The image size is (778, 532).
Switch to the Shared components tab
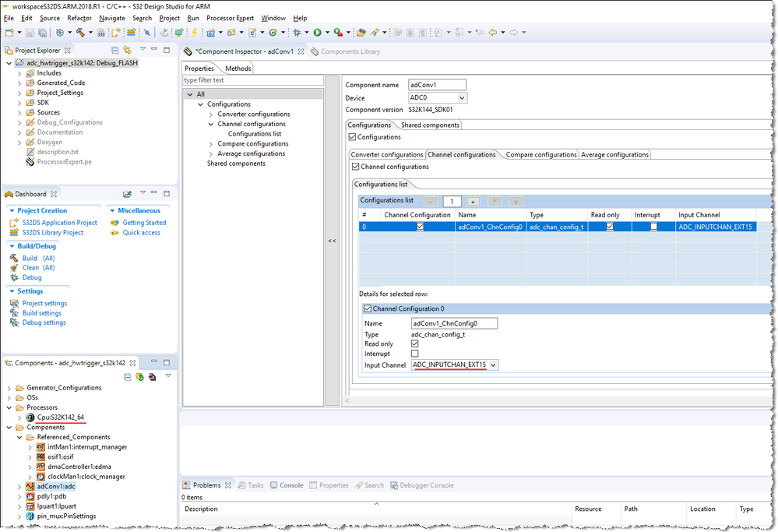430,125
